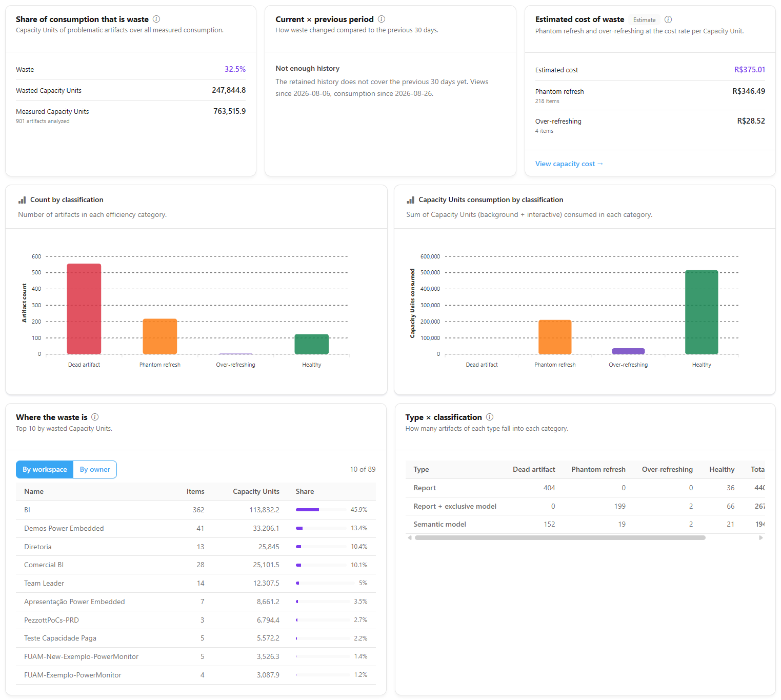Click orange Phantom refresh bar in Capacity Units chart
781x700 pixels.
[x=555, y=337]
